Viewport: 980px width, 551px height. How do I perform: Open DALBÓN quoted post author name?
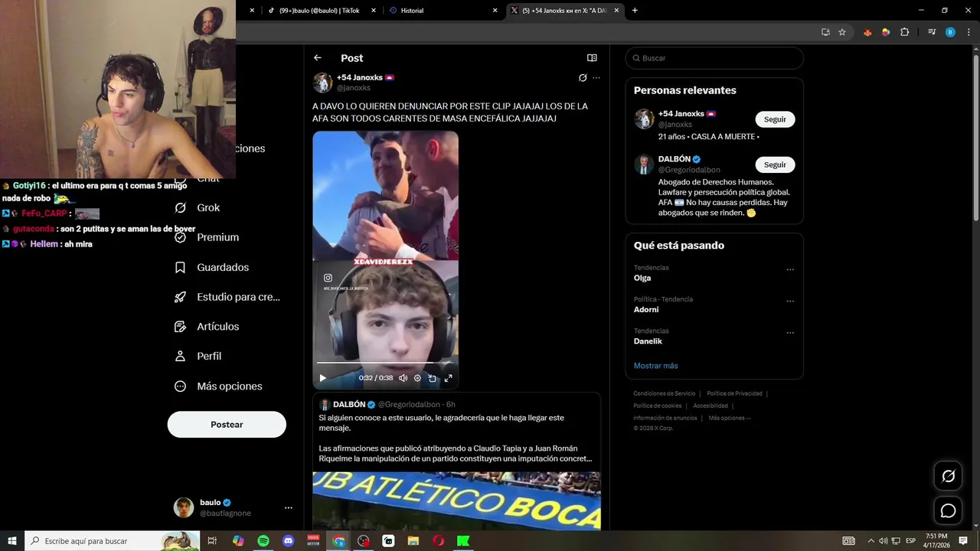(349, 404)
